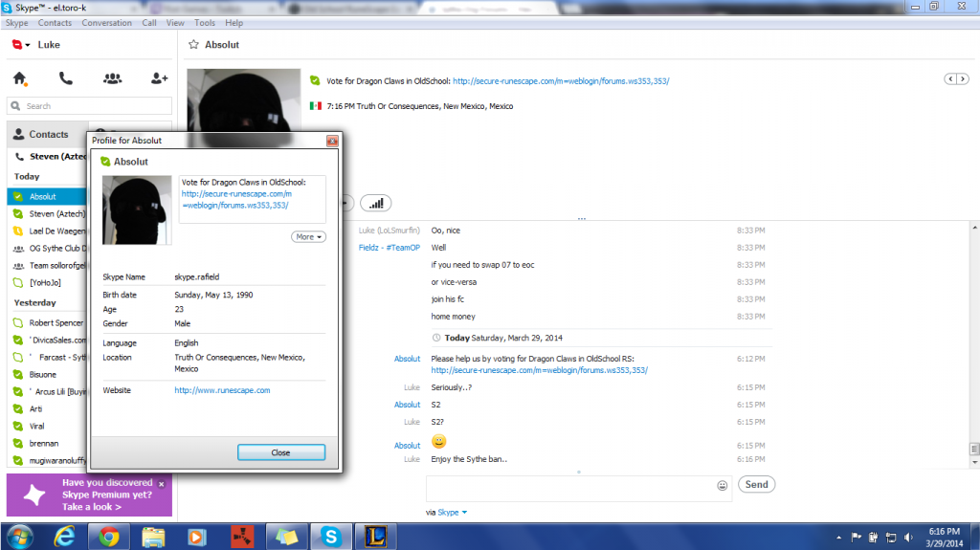This screenshot has width=980, height=550.
Task: Open the media player taskbar icon
Action: 197,537
